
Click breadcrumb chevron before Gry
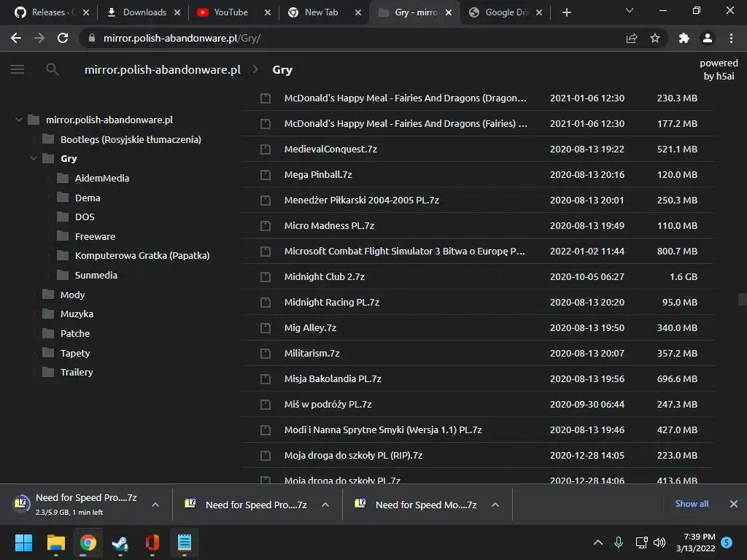tap(256, 69)
